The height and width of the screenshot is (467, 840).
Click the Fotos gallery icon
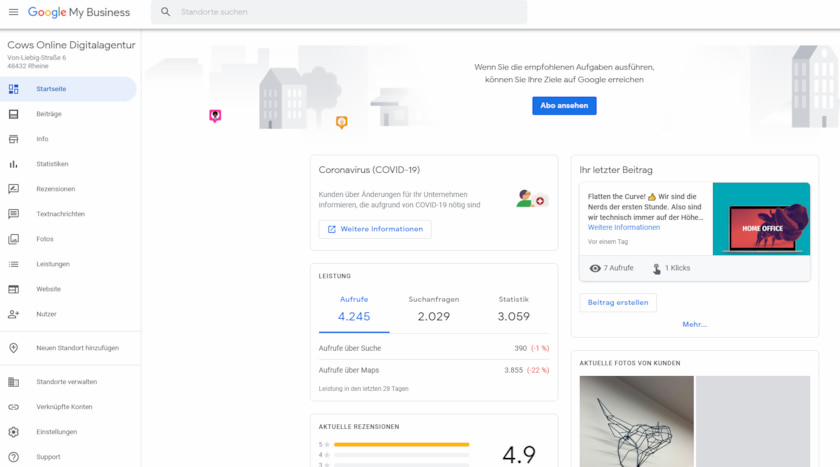[13, 239]
